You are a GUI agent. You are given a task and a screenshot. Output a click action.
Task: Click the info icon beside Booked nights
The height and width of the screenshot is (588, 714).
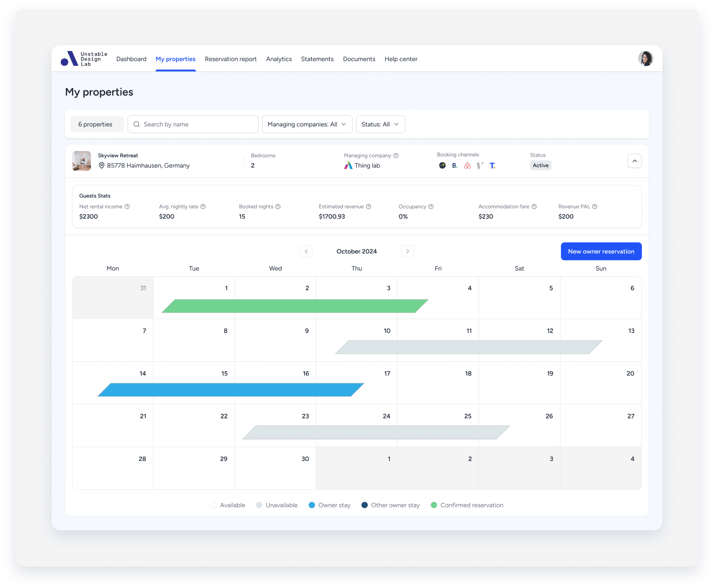click(x=278, y=207)
